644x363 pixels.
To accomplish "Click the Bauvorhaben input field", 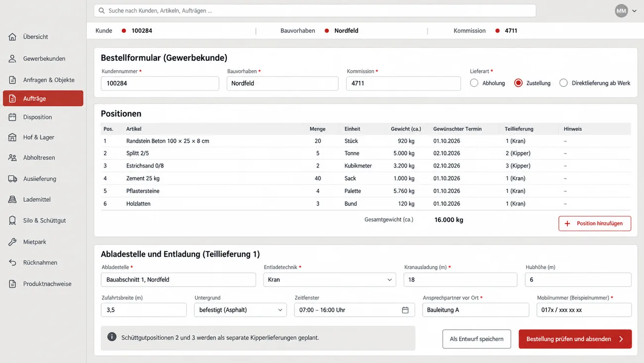I will point(282,83).
